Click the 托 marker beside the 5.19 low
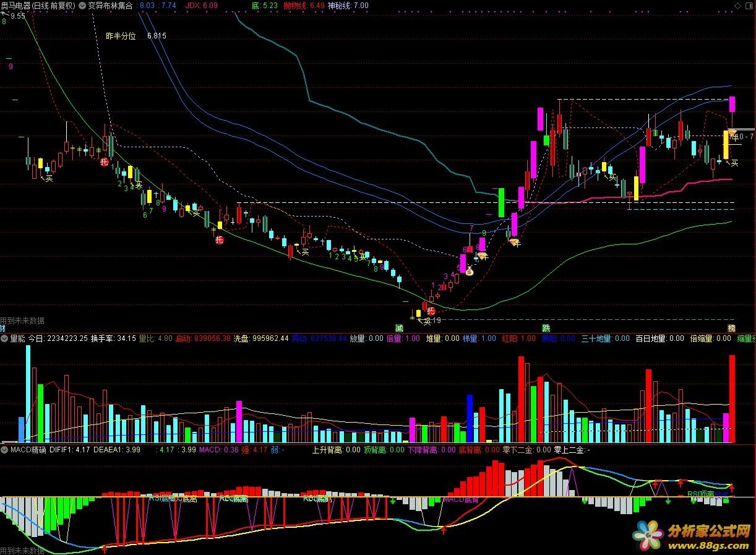756x555 pixels. [x=431, y=311]
